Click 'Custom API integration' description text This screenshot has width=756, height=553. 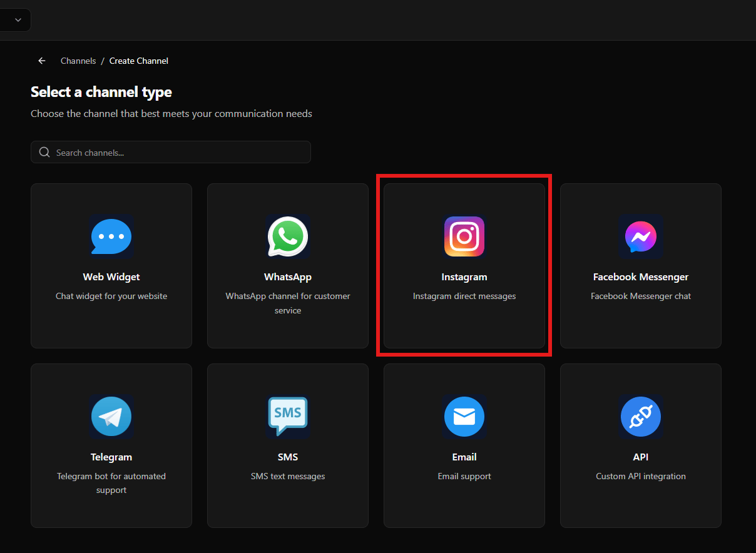click(641, 476)
